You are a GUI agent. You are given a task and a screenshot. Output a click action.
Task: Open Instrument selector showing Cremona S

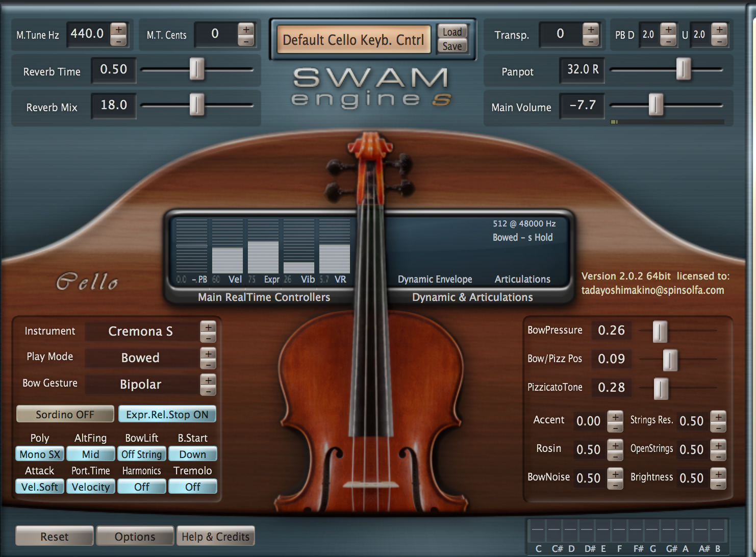[x=141, y=332]
